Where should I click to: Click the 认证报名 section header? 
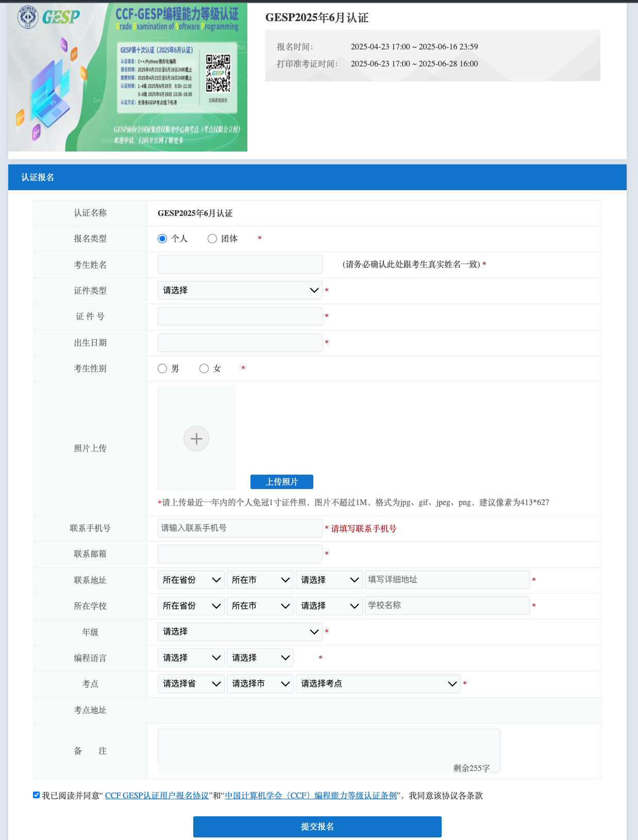(317, 177)
